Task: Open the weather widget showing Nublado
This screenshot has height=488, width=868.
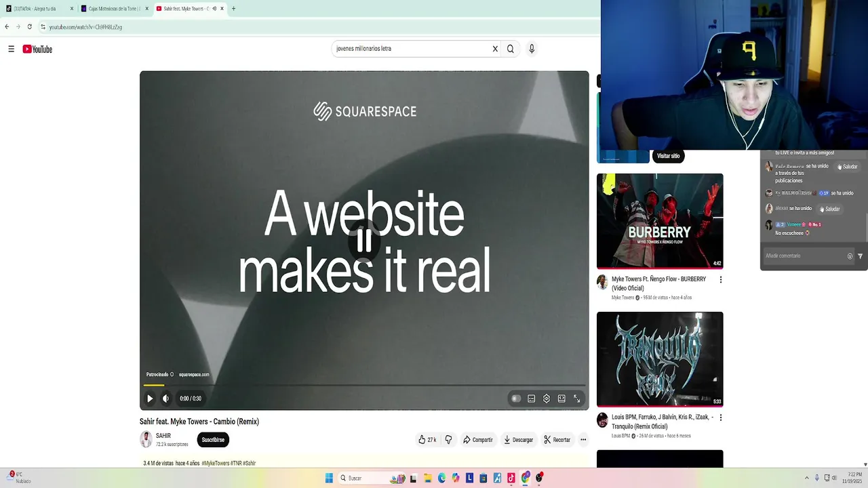Action: pyautogui.click(x=19, y=478)
